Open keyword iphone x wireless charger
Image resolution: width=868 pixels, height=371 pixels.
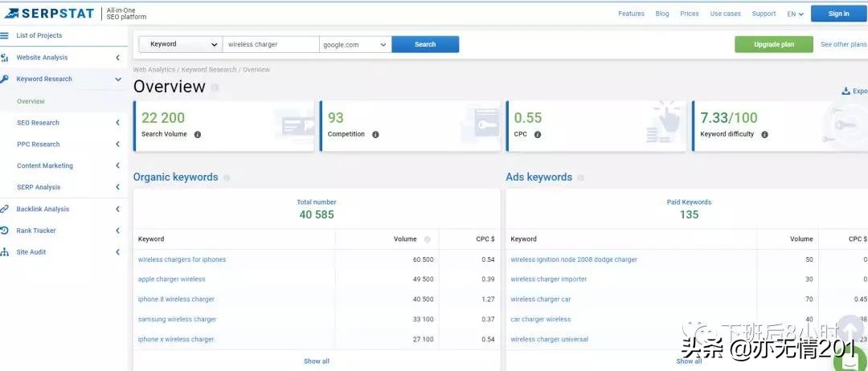176,340
